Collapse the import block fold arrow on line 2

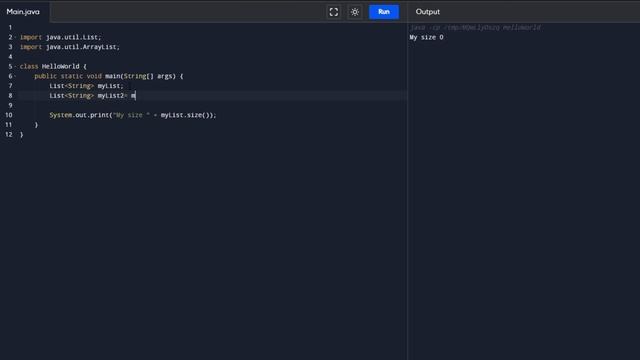click(x=15, y=37)
